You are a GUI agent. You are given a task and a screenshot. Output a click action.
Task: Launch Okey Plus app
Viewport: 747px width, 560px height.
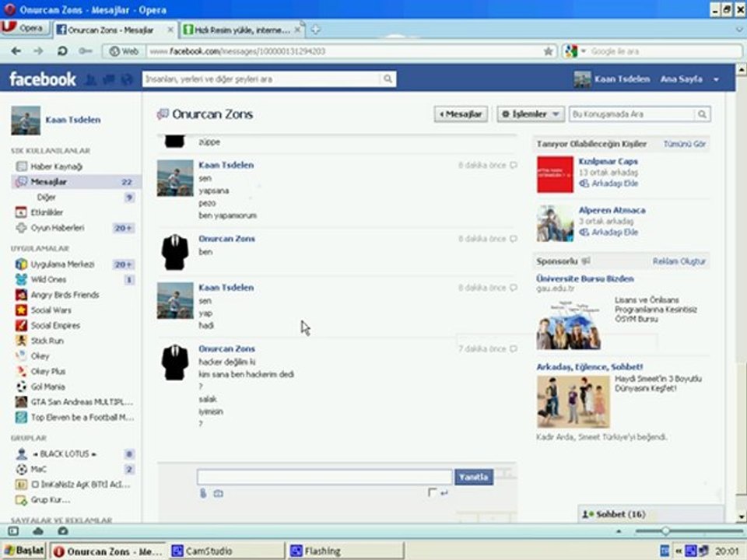(x=48, y=372)
